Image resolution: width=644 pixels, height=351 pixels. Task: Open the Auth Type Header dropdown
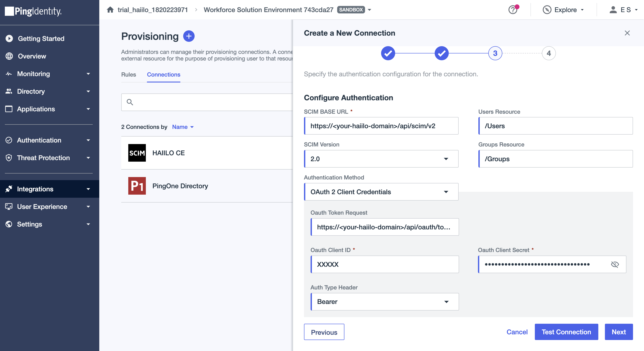coord(385,302)
